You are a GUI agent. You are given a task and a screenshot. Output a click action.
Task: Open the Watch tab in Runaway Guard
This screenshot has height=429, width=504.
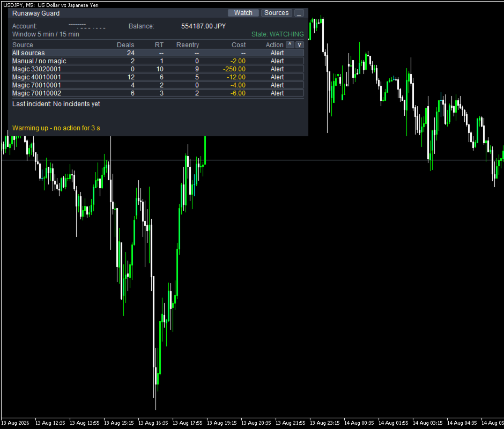(x=243, y=13)
